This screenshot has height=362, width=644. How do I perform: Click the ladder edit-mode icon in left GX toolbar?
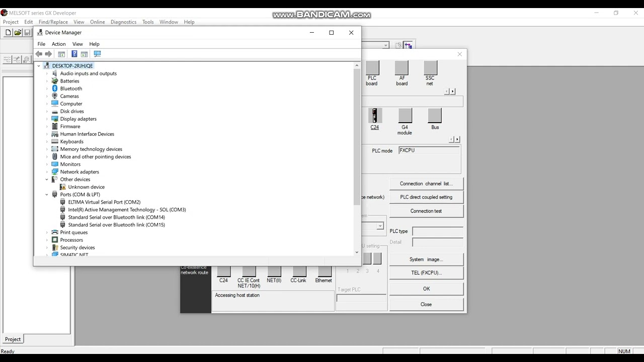(17, 59)
